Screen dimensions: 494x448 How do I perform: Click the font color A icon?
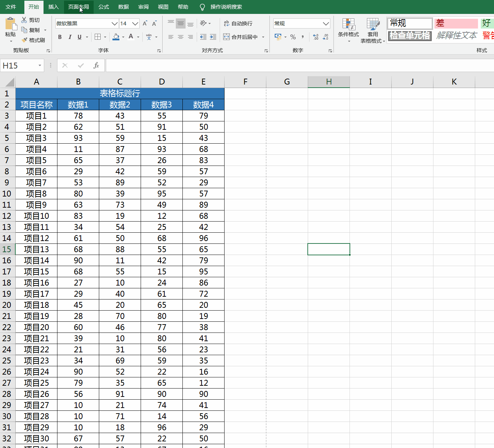[x=131, y=37]
